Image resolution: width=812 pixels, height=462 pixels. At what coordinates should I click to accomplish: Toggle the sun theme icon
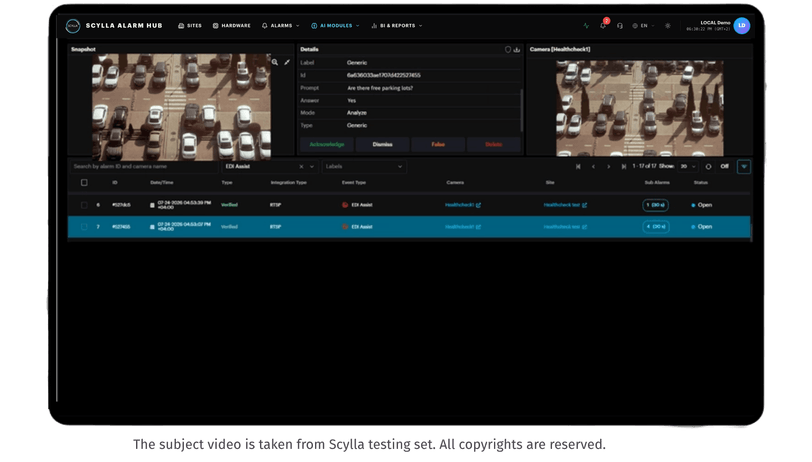668,25
